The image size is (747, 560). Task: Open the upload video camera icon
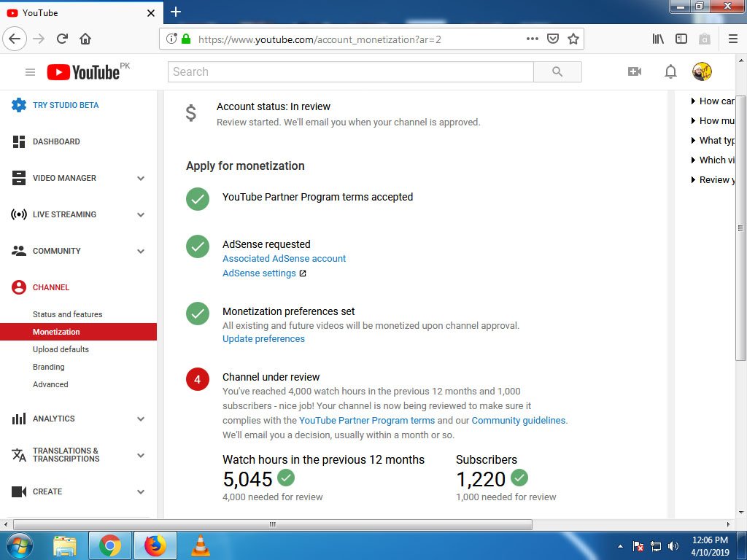tap(634, 71)
